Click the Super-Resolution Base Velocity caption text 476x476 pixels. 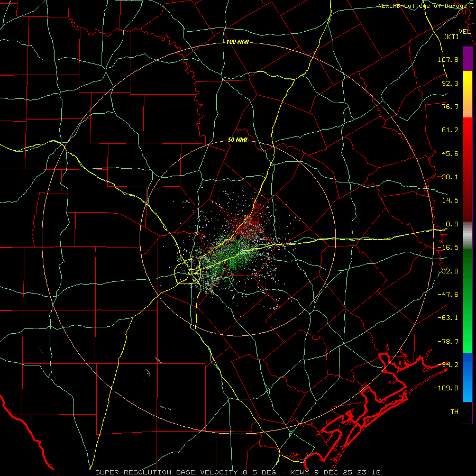pos(238,472)
